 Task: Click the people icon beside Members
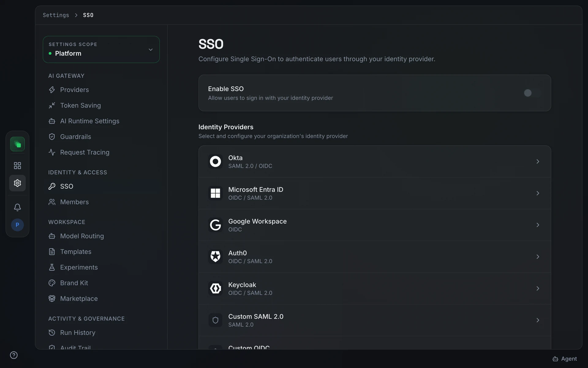point(52,202)
